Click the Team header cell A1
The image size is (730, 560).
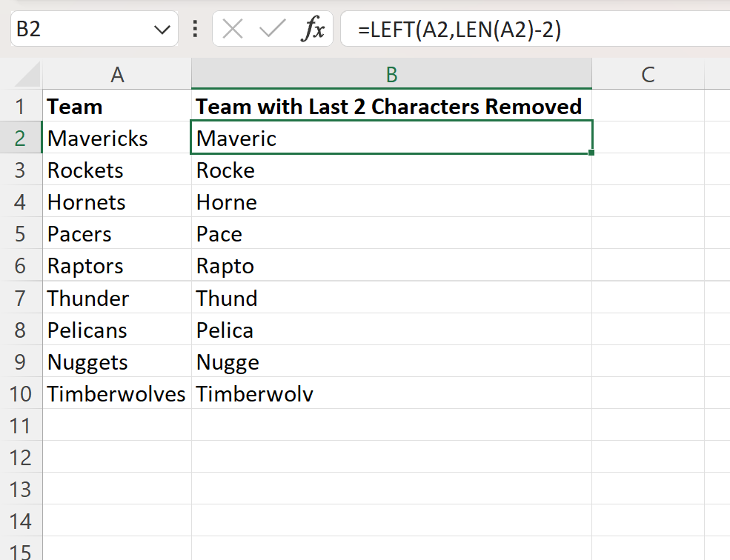coord(116,106)
